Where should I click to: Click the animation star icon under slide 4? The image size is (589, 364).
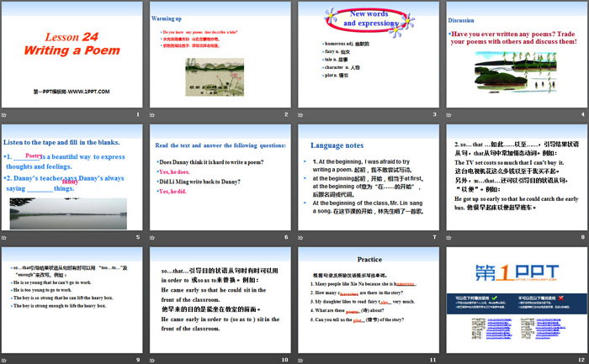coord(448,115)
